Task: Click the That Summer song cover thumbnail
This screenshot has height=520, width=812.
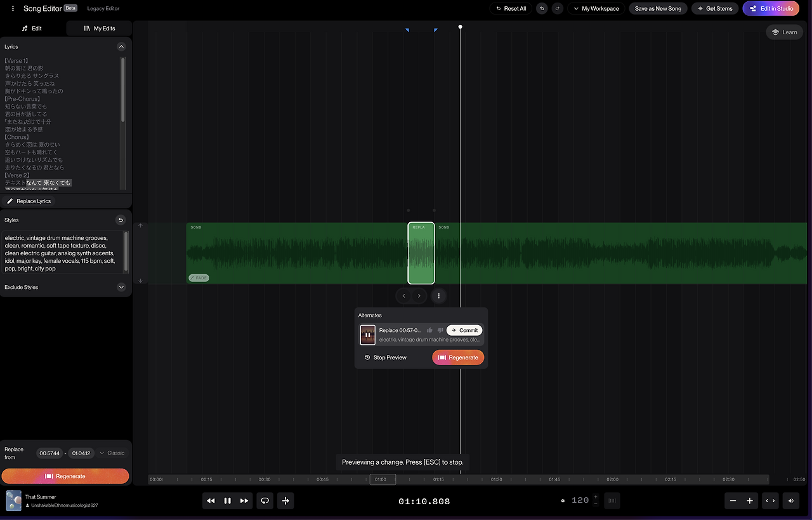Action: [x=14, y=501]
